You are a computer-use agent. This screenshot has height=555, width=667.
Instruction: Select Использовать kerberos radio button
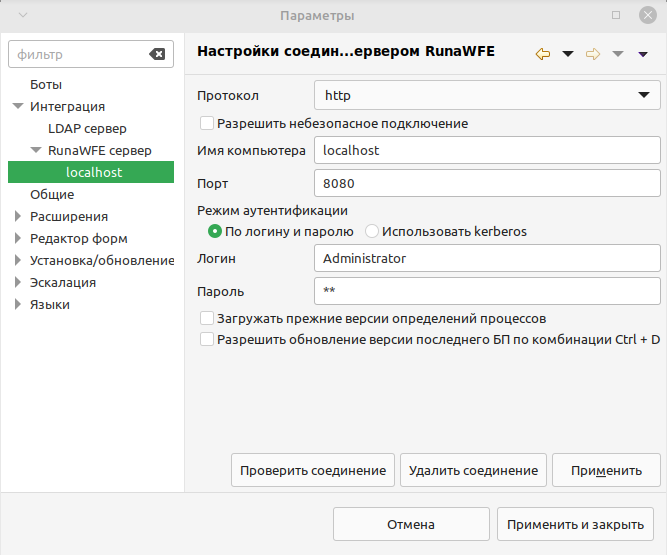pyautogui.click(x=372, y=231)
